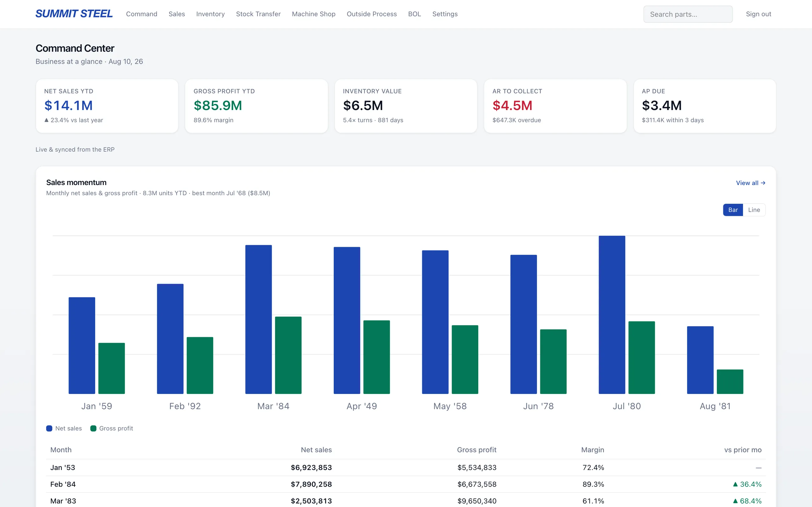Image resolution: width=812 pixels, height=507 pixels.
Task: Open the Inventory page
Action: coord(210,14)
